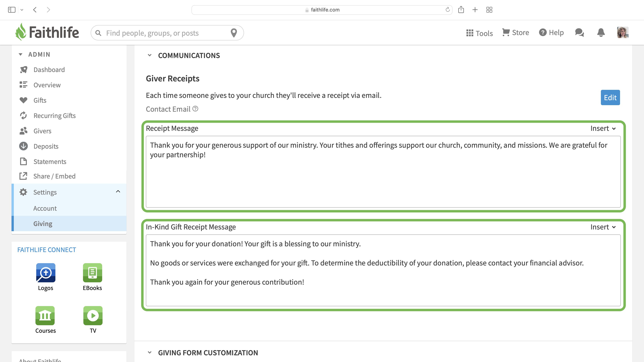Screen dimensions: 644x362
Task: Open the Tools grid menu
Action: pyautogui.click(x=479, y=33)
